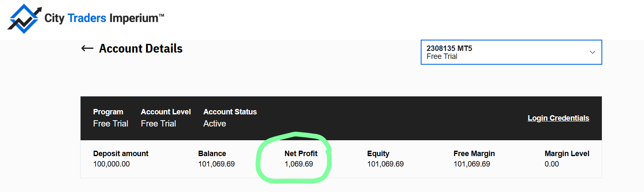Image resolution: width=644 pixels, height=192 pixels.
Task: Open the Login Credentials link
Action: 558,118
